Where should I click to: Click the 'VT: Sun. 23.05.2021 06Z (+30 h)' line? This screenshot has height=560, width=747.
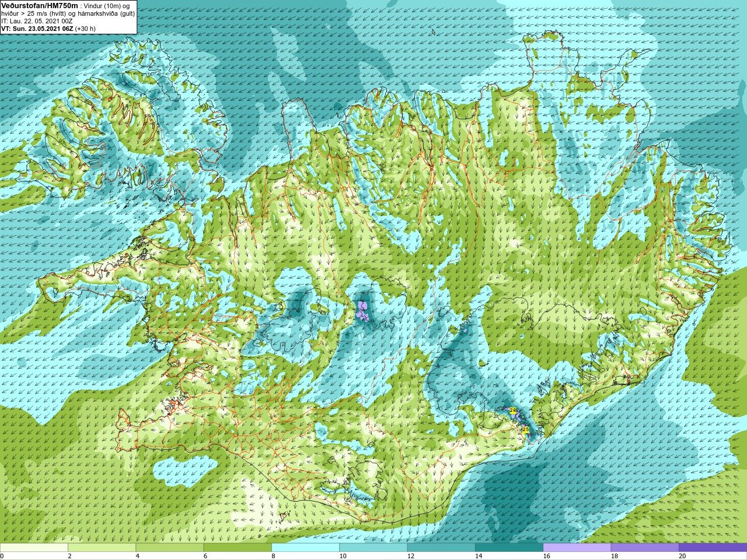point(48,28)
